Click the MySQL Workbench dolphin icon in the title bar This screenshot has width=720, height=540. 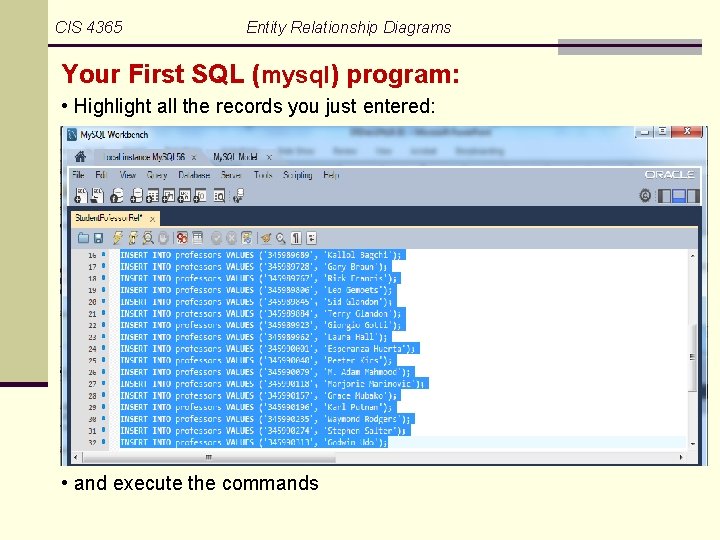coord(72,135)
